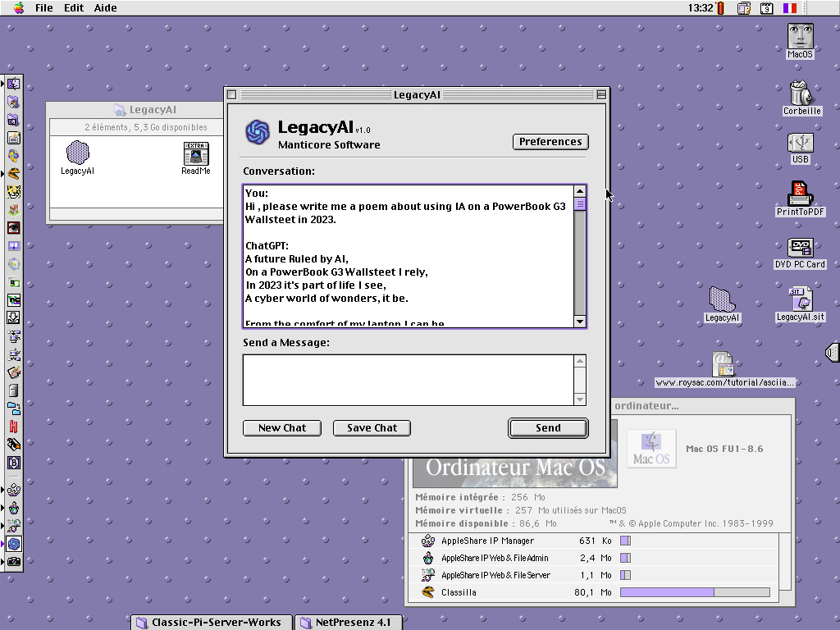Open the www.roysac.com internet location file

click(724, 364)
